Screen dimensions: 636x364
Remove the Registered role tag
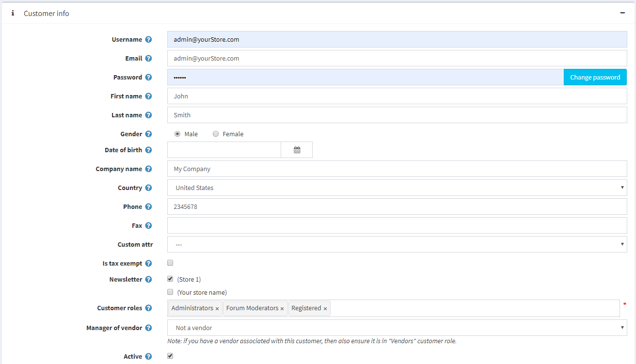(x=325, y=309)
